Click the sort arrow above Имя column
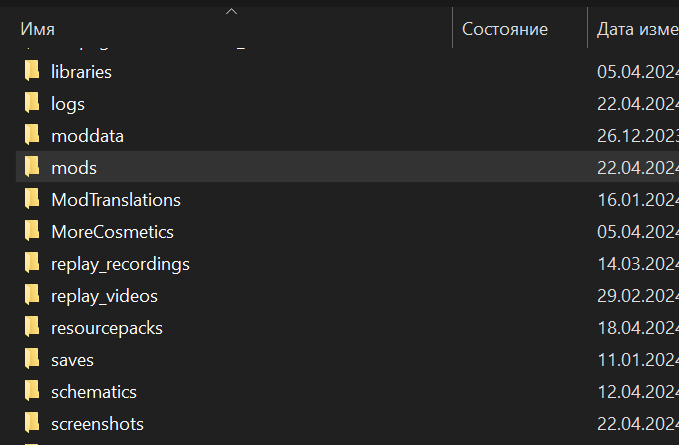The height and width of the screenshot is (445, 679). [231, 11]
